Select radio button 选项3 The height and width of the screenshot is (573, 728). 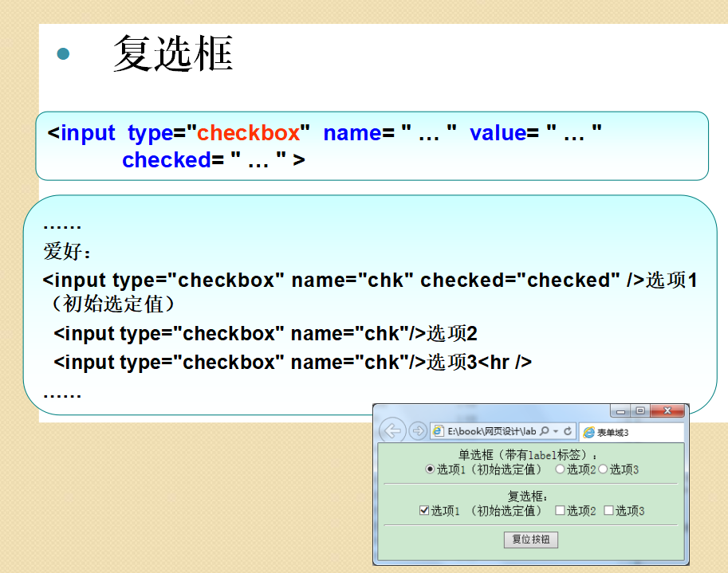(x=603, y=469)
